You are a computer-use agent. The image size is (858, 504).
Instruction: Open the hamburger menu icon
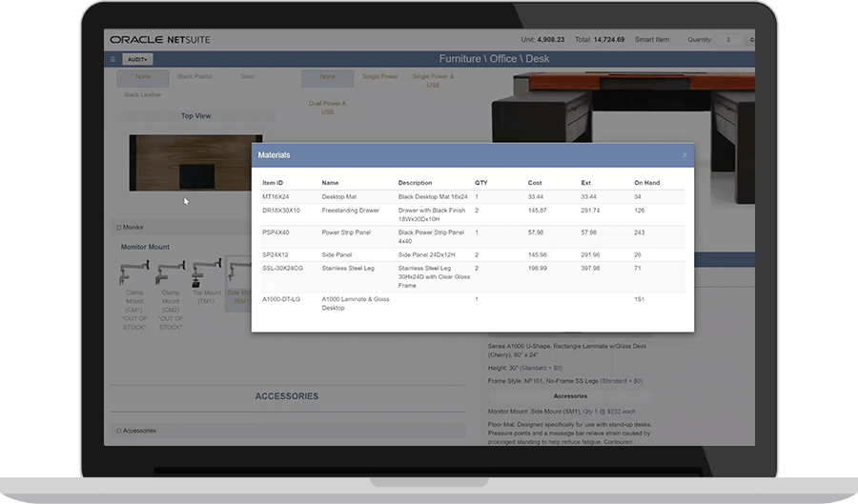[x=112, y=59]
